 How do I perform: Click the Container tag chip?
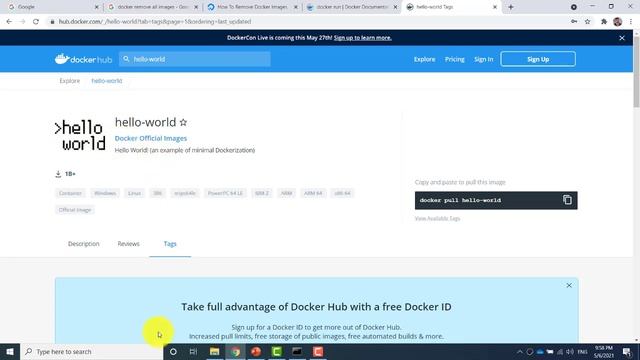tap(70, 193)
